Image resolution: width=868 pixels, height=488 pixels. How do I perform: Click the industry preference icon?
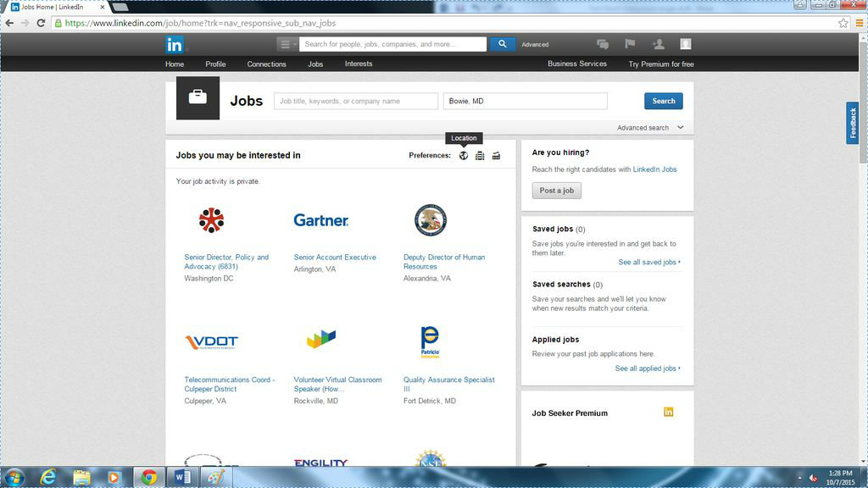(x=496, y=156)
